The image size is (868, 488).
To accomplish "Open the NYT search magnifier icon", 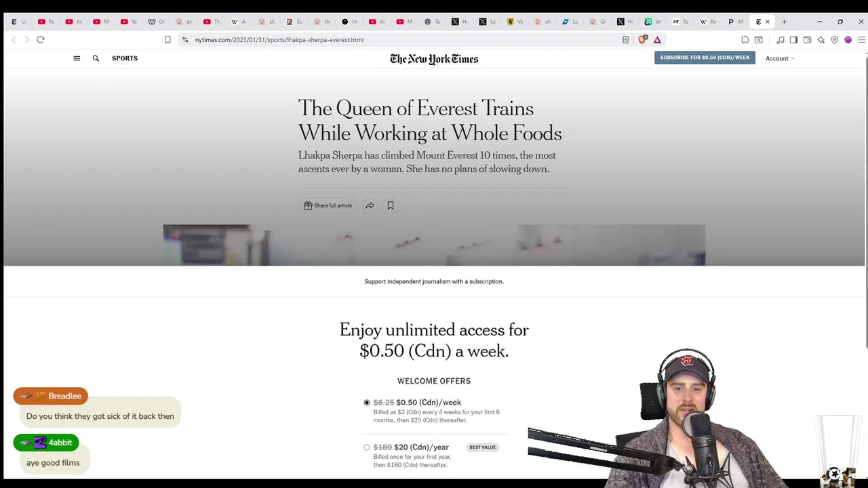I will pos(96,58).
